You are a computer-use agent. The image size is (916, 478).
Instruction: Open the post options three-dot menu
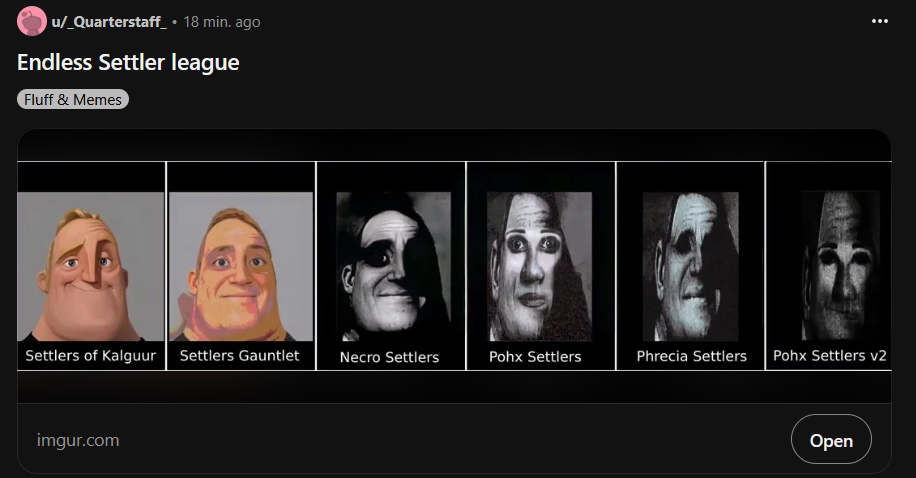coord(879,21)
